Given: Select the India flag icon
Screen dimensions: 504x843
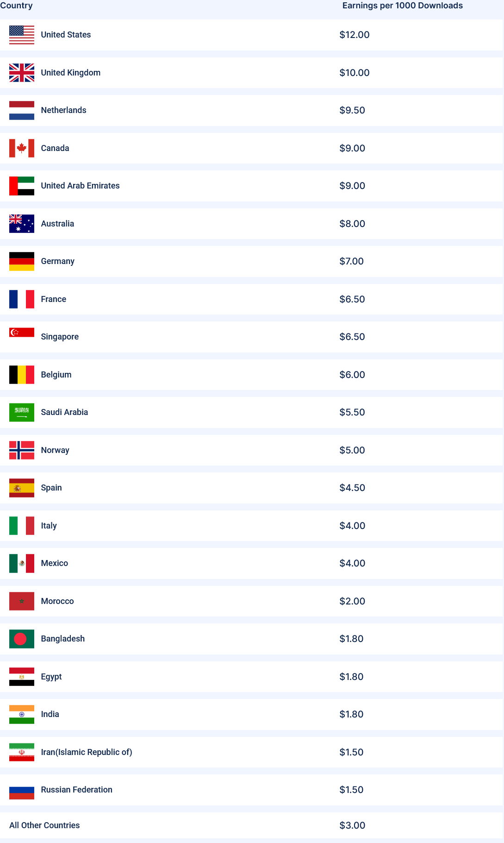Looking at the screenshot, I should click(22, 715).
